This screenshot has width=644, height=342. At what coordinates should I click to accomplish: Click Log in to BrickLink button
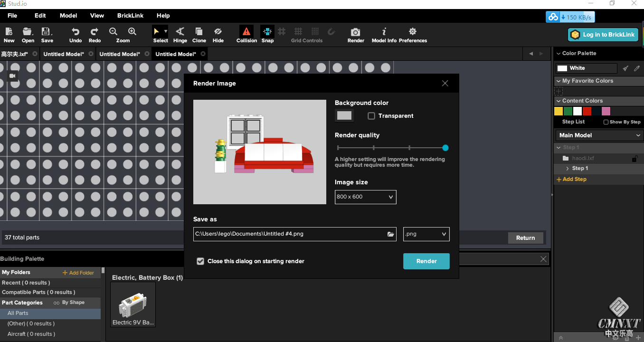603,35
